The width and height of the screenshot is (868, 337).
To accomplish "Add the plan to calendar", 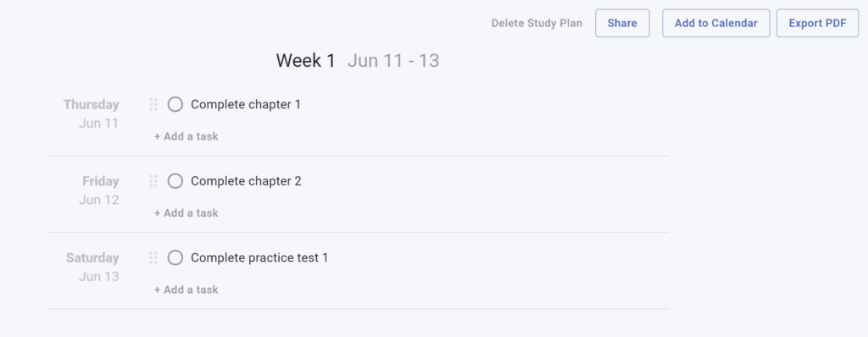I will pyautogui.click(x=715, y=23).
